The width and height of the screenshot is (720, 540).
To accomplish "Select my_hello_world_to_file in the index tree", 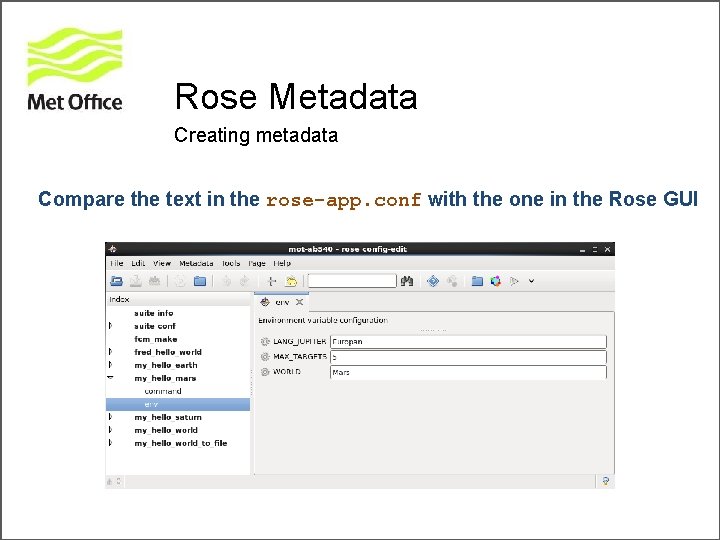I will (181, 443).
